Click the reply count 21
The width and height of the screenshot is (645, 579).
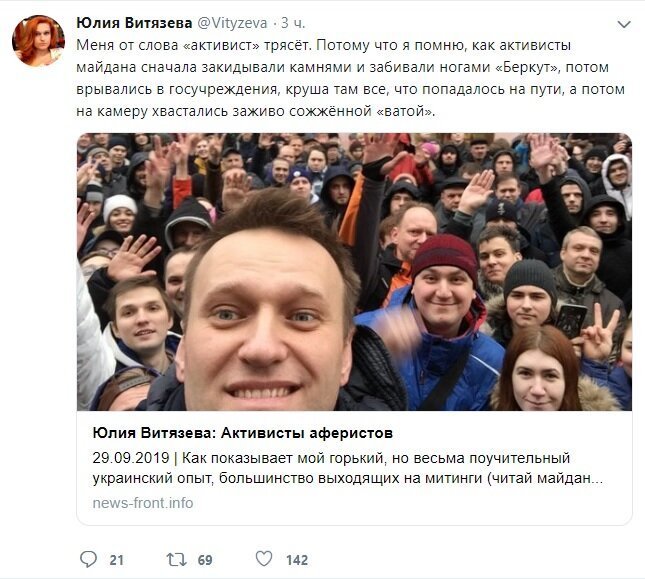(116, 560)
